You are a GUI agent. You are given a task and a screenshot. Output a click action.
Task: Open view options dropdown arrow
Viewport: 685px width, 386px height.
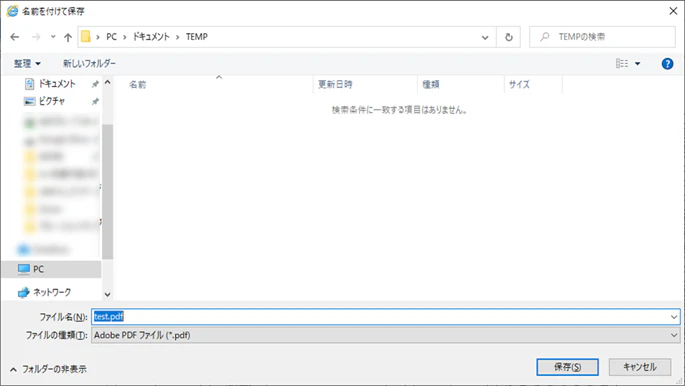point(637,64)
